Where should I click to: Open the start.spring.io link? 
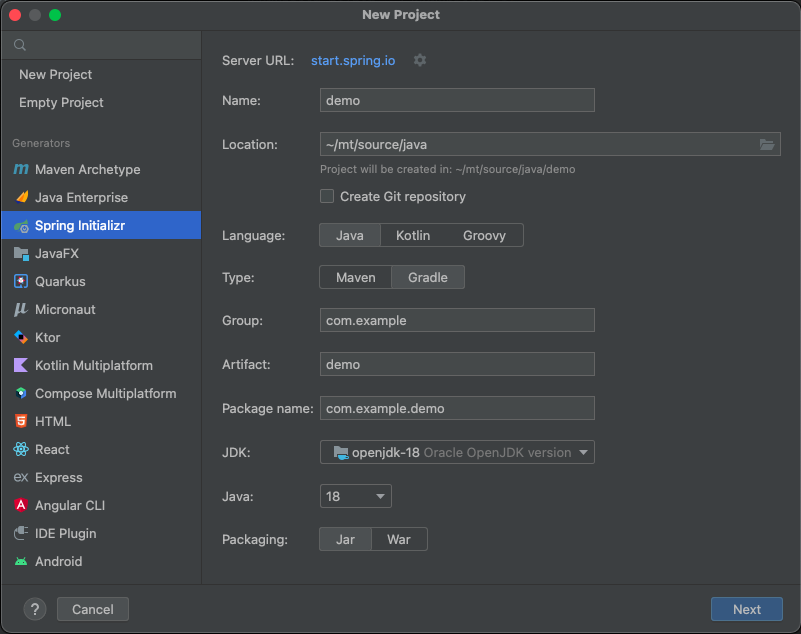pyautogui.click(x=353, y=60)
